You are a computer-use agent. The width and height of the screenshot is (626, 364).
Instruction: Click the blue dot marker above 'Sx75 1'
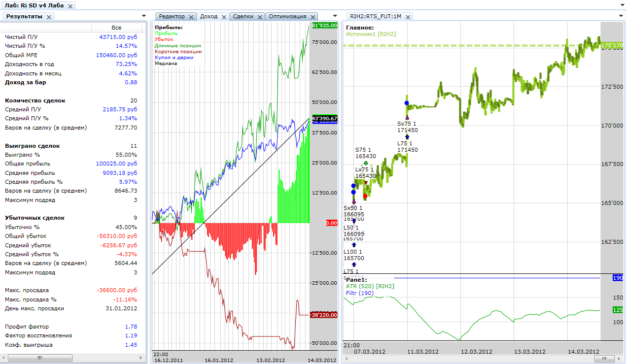(x=407, y=103)
